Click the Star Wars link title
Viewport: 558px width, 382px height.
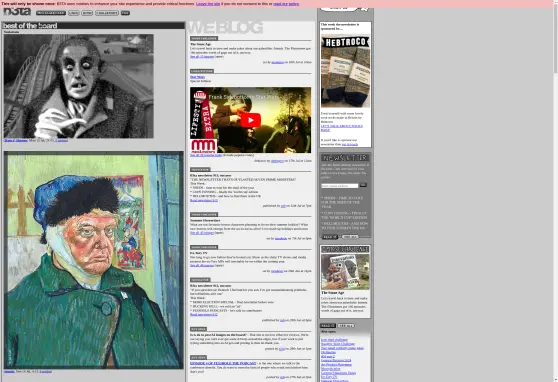pos(197,77)
